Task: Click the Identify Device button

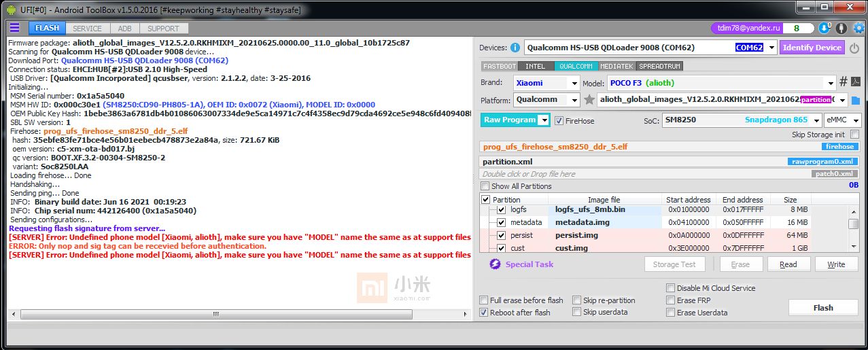Action: click(x=812, y=48)
